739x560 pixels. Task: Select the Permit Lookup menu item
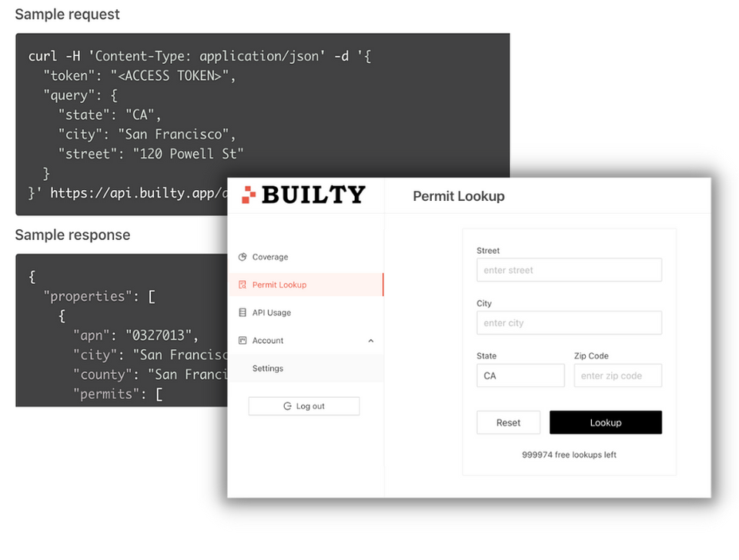pyautogui.click(x=306, y=285)
